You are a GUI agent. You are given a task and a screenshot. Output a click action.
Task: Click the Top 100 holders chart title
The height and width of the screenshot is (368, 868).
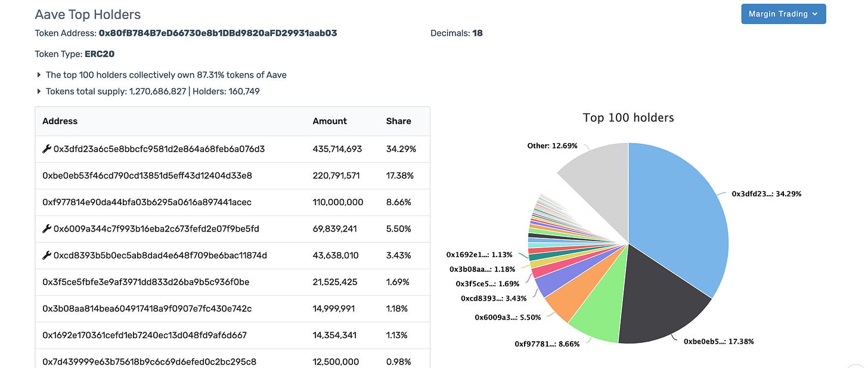(x=628, y=117)
